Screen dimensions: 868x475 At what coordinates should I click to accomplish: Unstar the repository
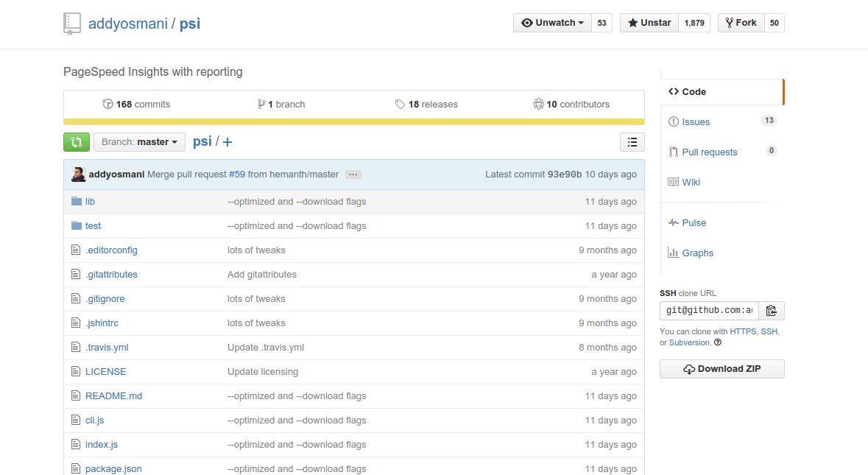[649, 24]
